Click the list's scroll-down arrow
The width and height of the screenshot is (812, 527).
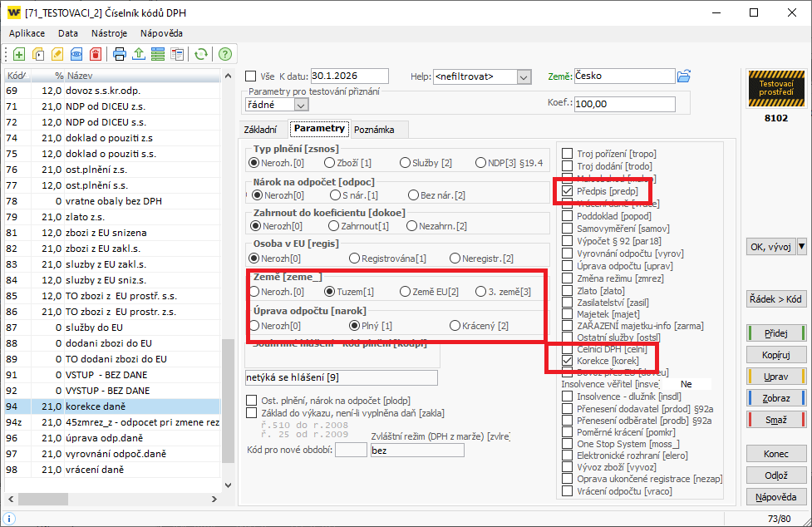coord(228,485)
